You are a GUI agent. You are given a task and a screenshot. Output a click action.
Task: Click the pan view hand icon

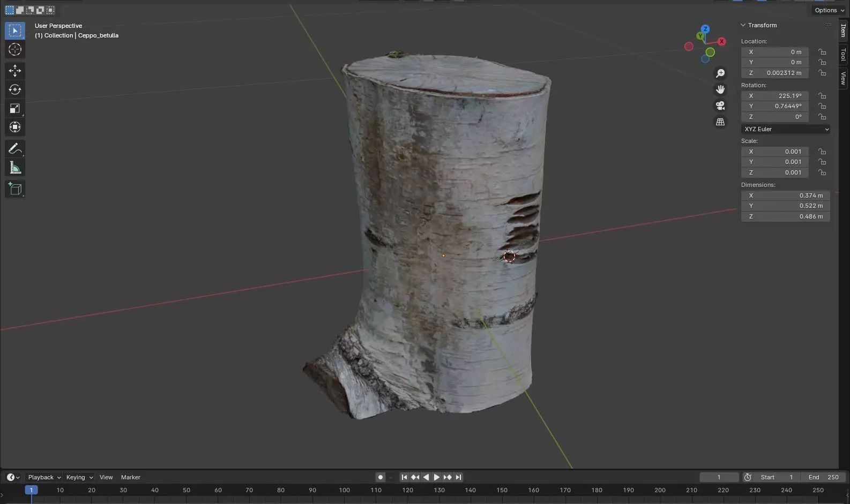tap(720, 89)
